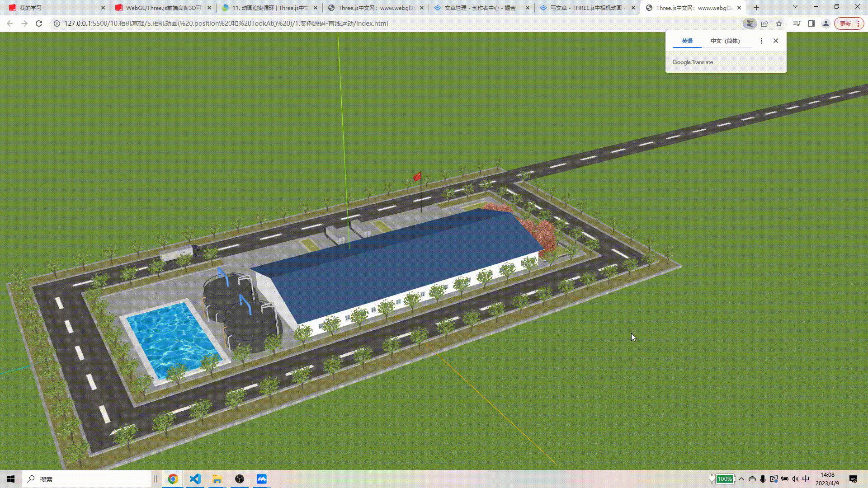Expand hidden system tray icons
Viewport: 868px width, 488px height.
(741, 479)
